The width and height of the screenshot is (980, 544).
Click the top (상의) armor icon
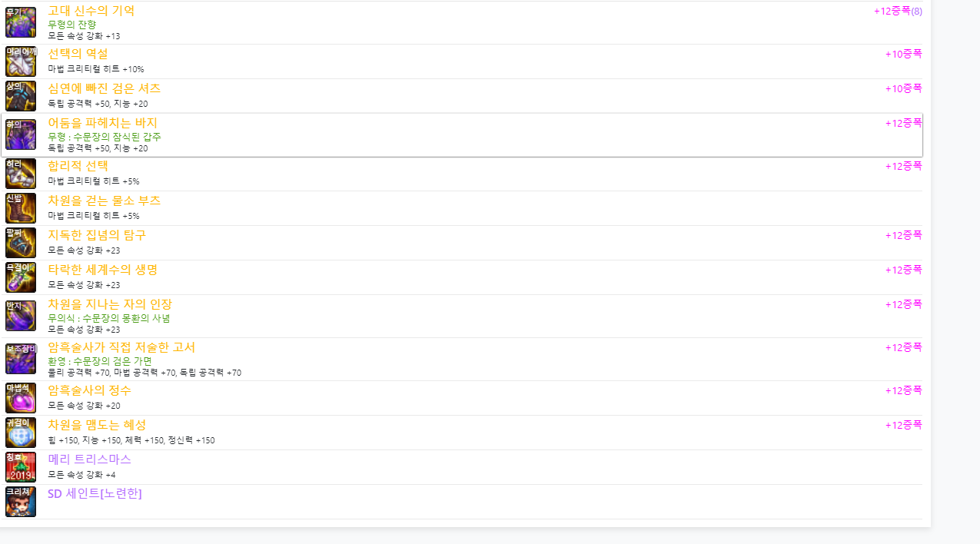click(x=21, y=96)
